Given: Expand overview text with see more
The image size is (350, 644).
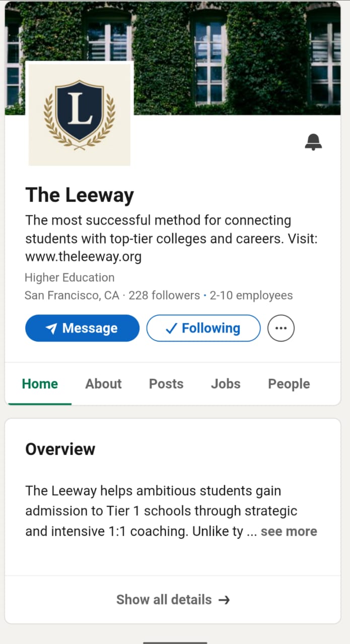Looking at the screenshot, I should tap(289, 531).
